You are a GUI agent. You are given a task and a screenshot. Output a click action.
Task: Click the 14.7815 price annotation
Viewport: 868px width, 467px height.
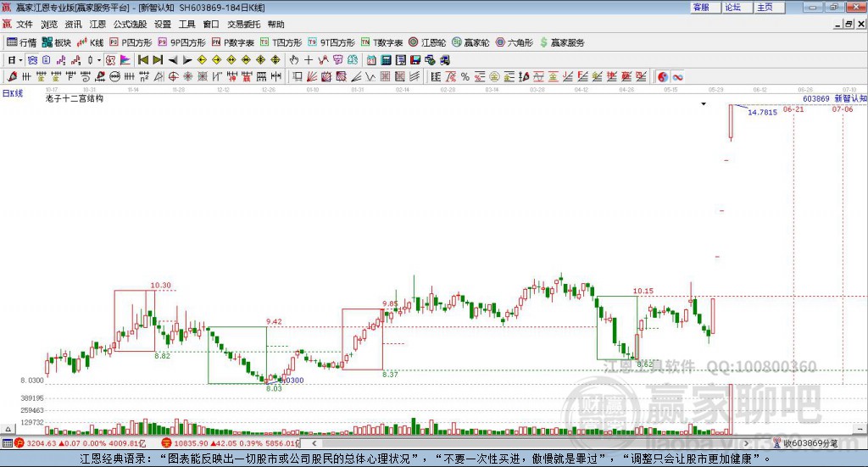pyautogui.click(x=762, y=112)
